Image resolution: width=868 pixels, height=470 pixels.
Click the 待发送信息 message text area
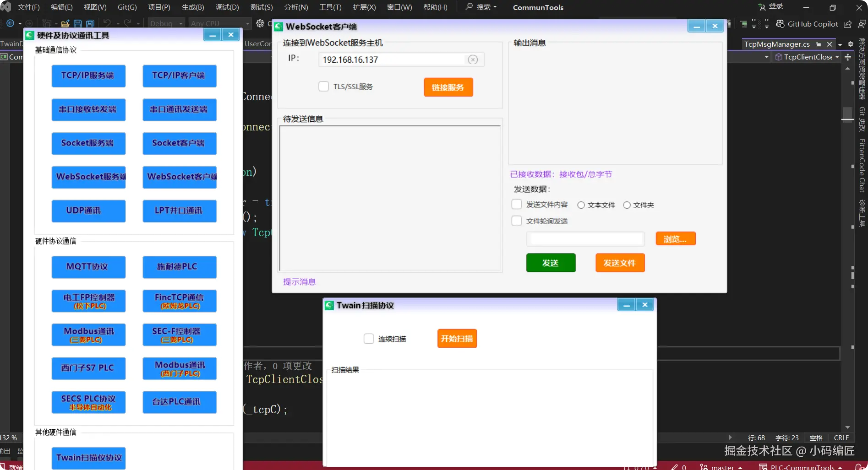[390, 198]
